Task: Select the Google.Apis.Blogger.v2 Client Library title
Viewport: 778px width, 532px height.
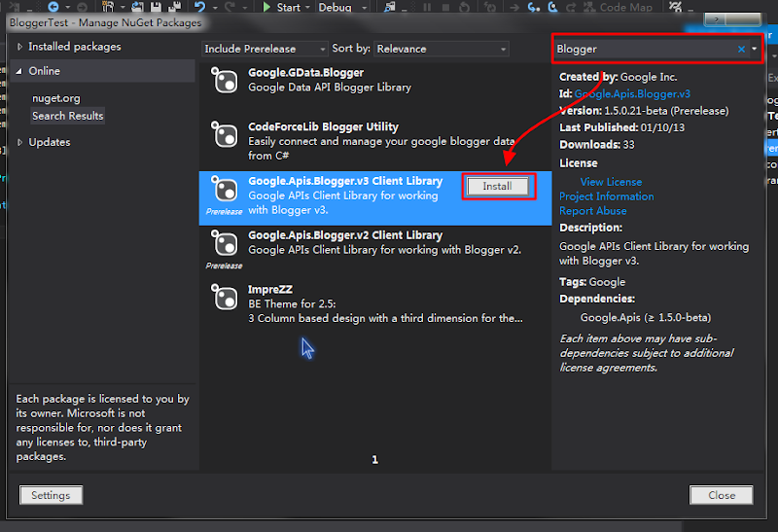Action: [x=345, y=235]
